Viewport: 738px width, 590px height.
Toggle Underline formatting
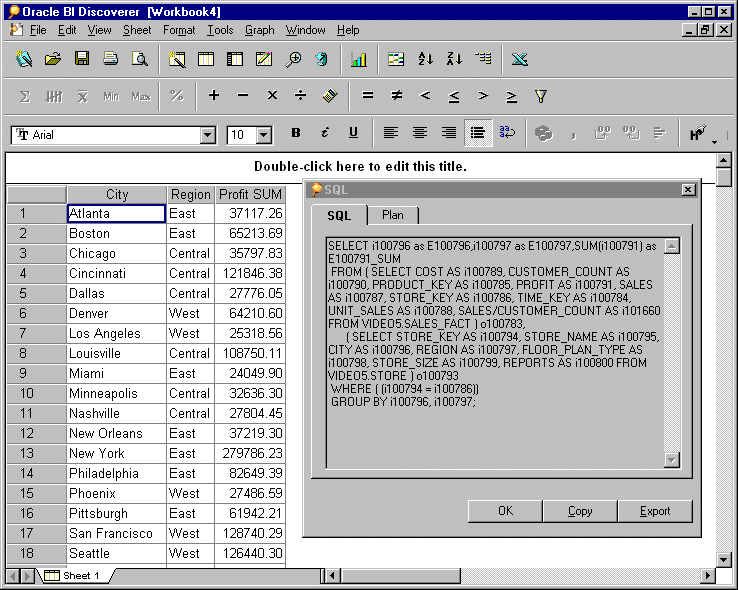point(353,133)
